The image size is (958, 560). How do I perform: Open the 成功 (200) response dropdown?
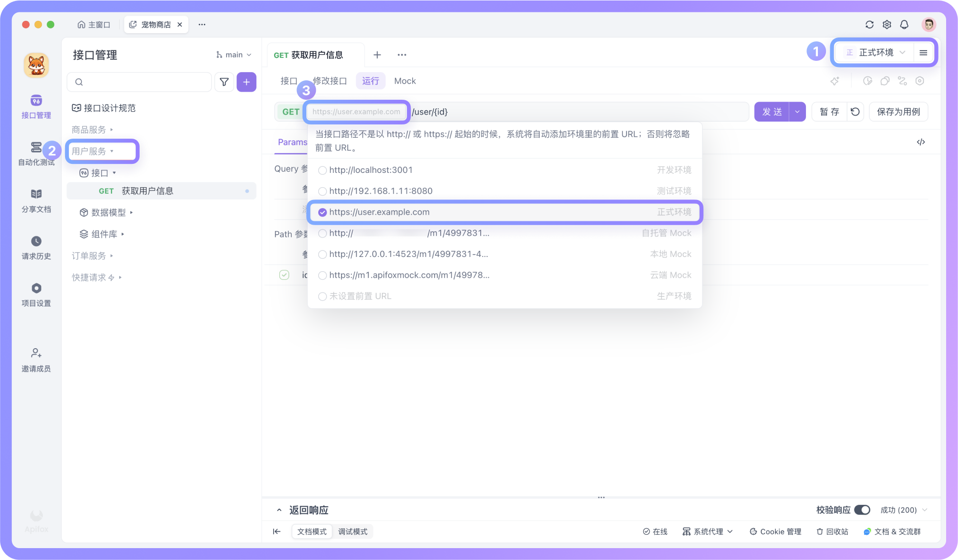pyautogui.click(x=904, y=510)
